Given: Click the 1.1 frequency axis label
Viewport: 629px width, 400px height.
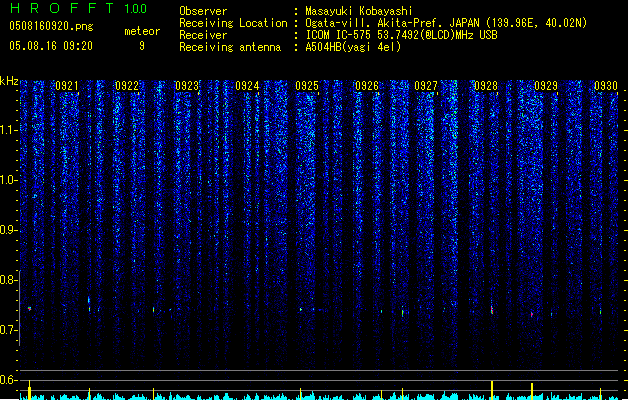Looking at the screenshot, I should pyautogui.click(x=8, y=130).
